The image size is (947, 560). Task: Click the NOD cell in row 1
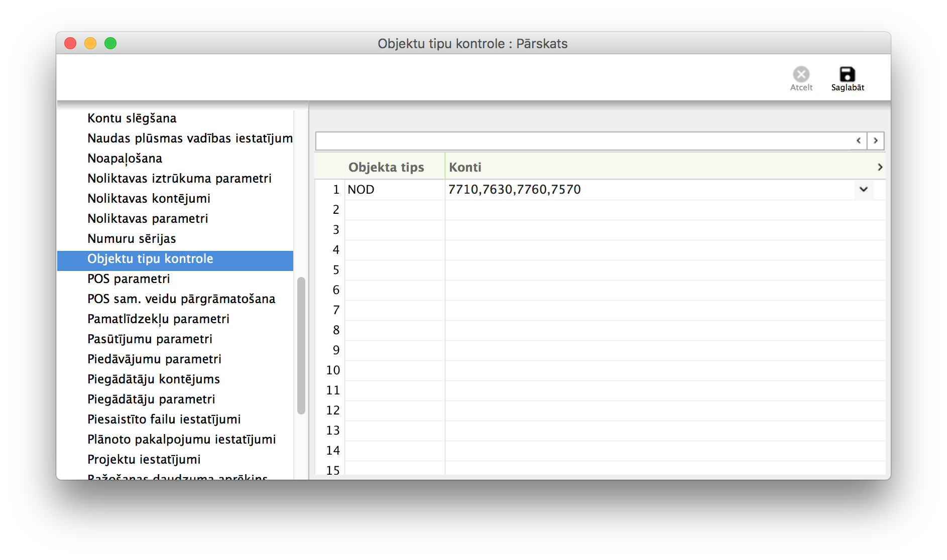395,190
